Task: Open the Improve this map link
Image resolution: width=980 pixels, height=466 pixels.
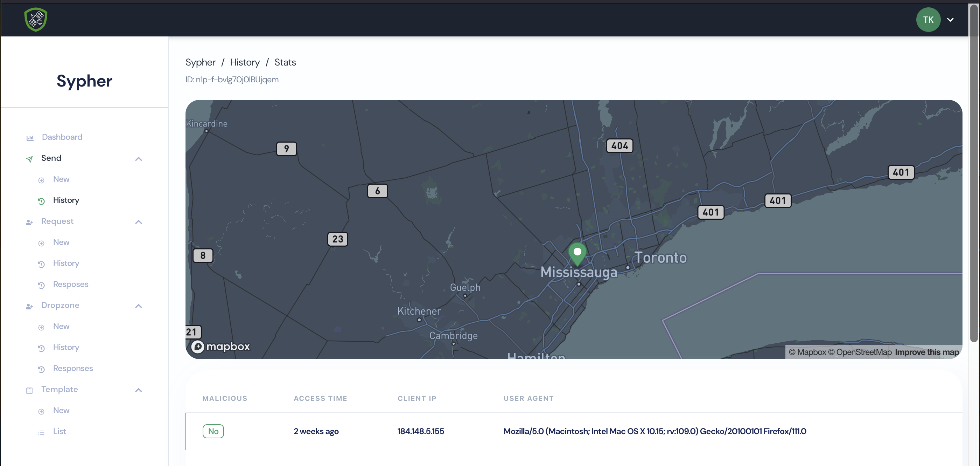Action: (927, 352)
